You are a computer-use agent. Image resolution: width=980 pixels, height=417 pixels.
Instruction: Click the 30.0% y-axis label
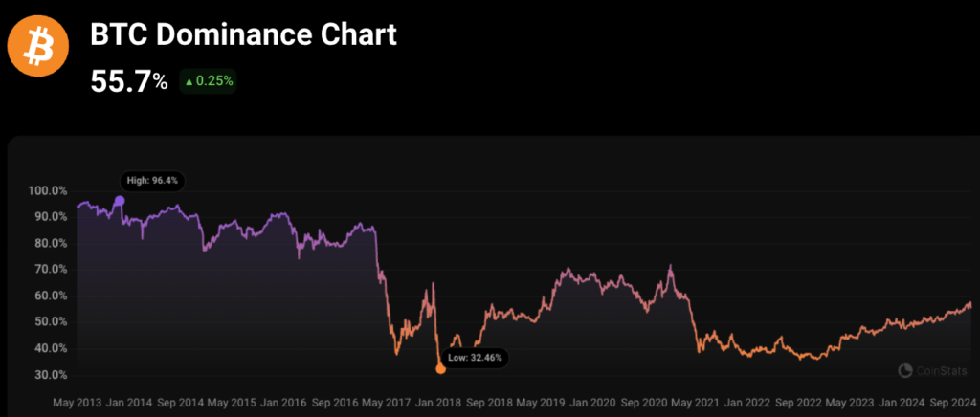pos(51,375)
